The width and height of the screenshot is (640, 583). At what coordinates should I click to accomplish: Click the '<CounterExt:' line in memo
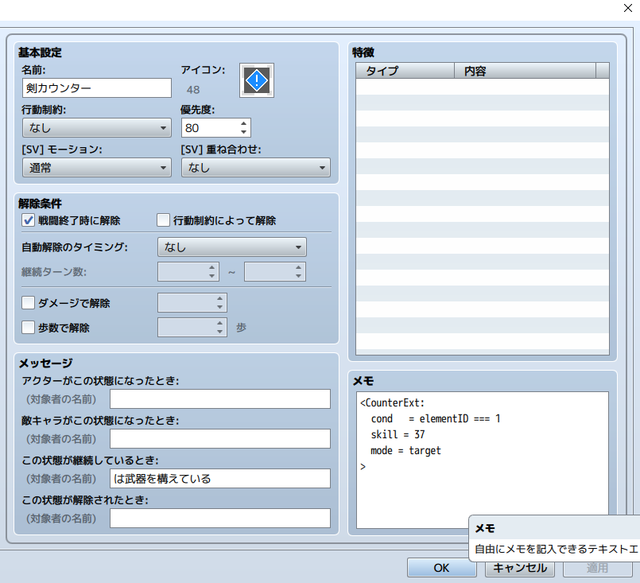coord(392,403)
